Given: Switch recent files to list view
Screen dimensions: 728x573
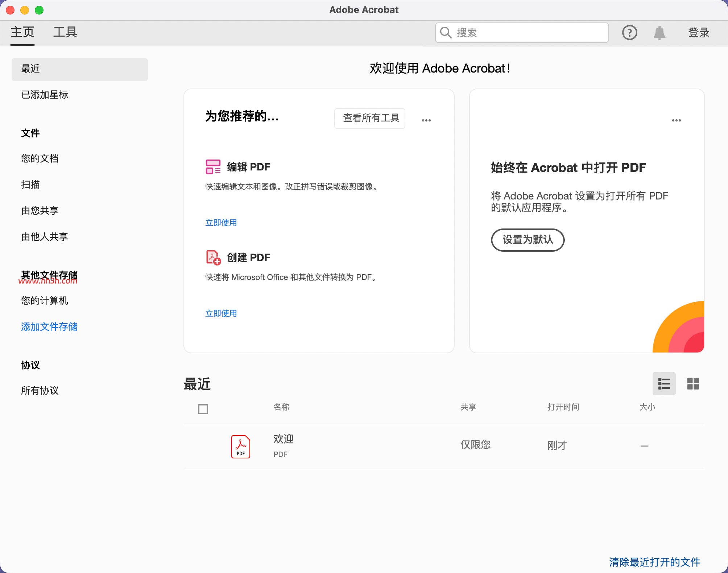Looking at the screenshot, I should pos(664,384).
